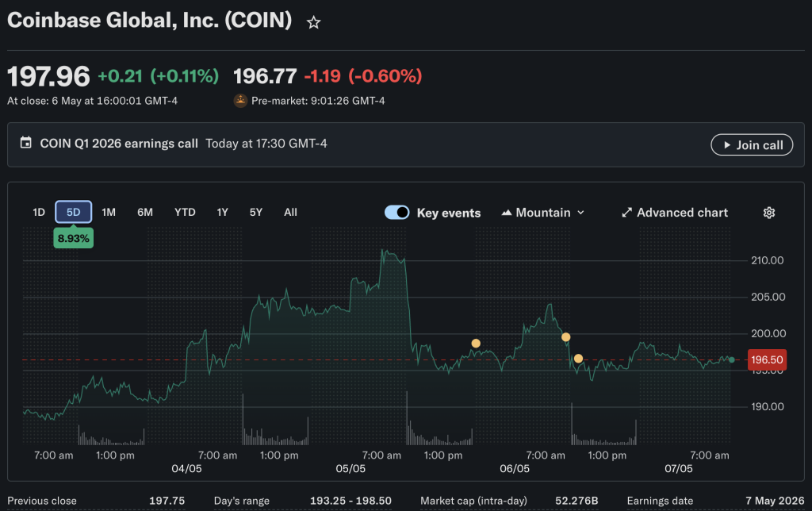812x511 pixels.
Task: Select the 1D time range
Action: [39, 212]
